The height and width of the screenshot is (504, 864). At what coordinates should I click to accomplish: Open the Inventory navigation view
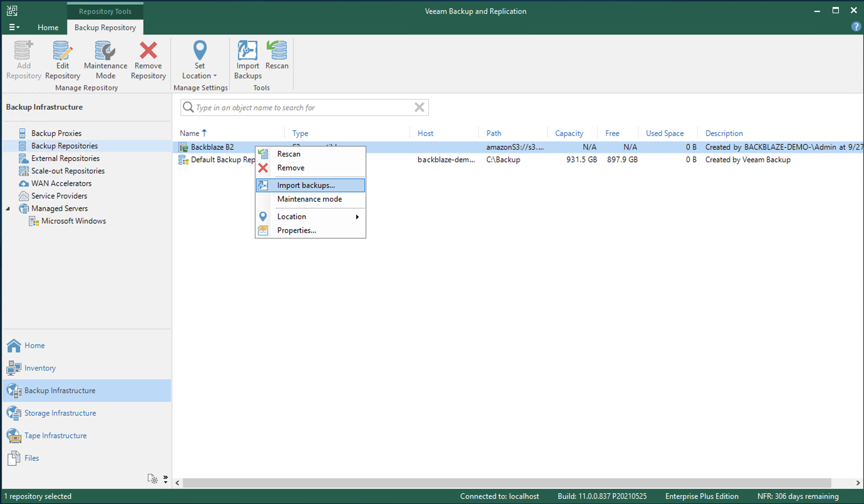pyautogui.click(x=86, y=368)
